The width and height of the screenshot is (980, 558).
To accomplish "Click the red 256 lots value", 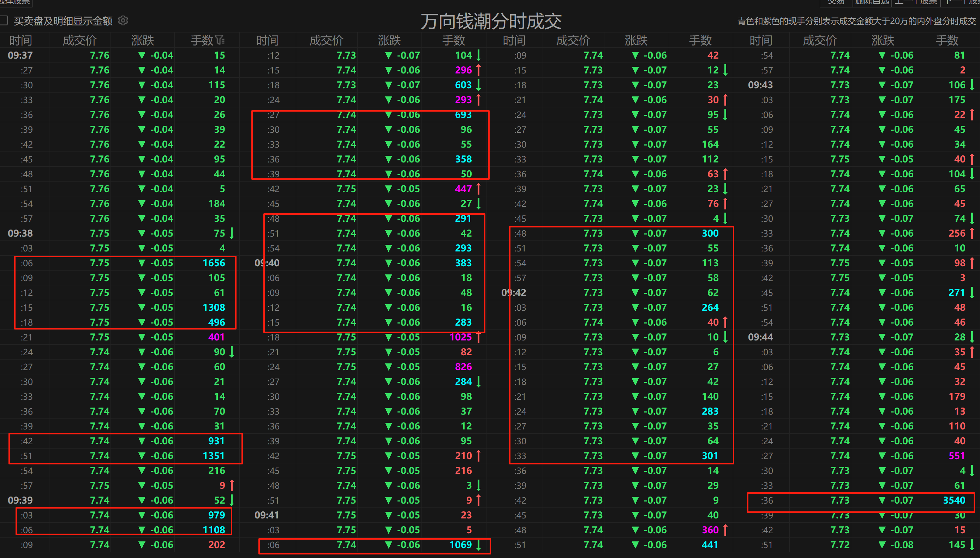I will (957, 233).
